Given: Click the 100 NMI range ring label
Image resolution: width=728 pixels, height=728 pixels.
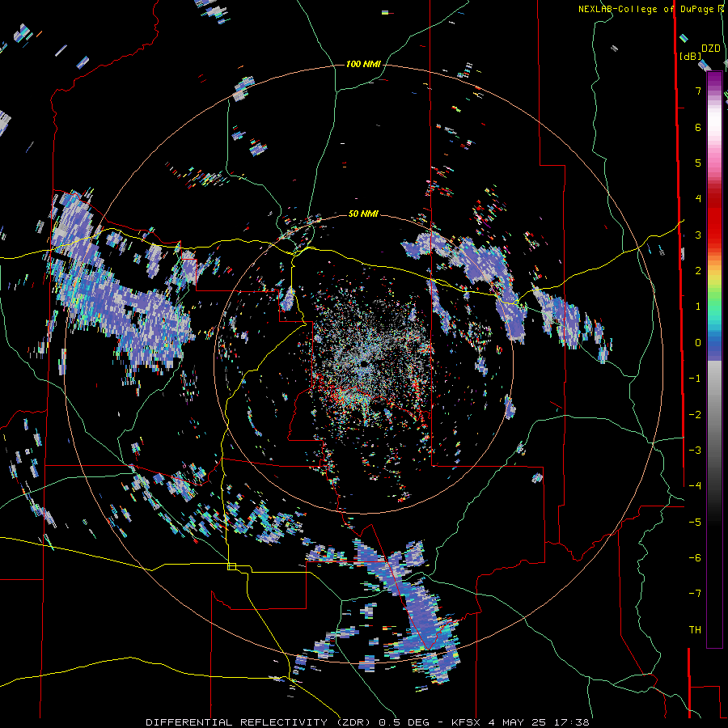Looking at the screenshot, I should click(x=363, y=64).
